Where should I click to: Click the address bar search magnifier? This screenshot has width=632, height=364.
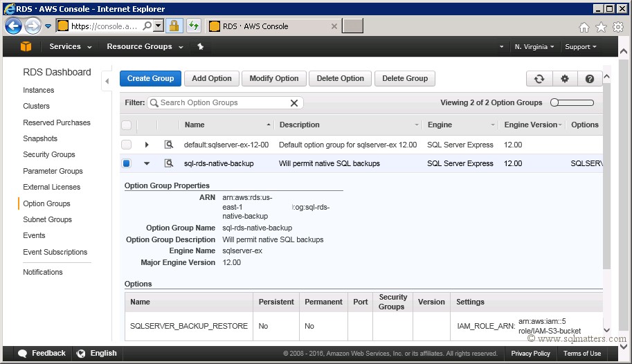(x=147, y=26)
